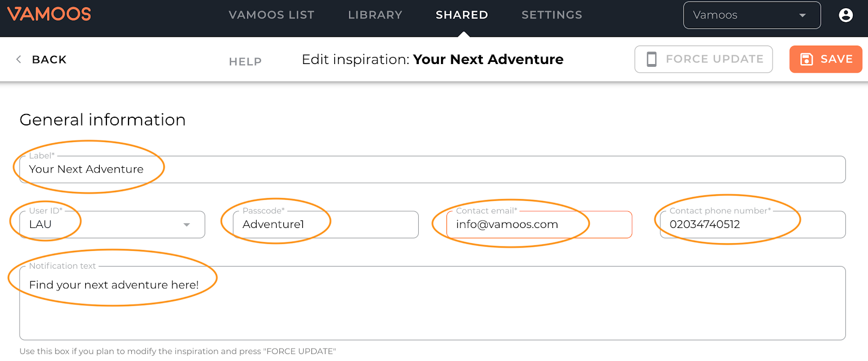Focus the Passcode field
Viewport: 868px width, 361px height.
325,224
